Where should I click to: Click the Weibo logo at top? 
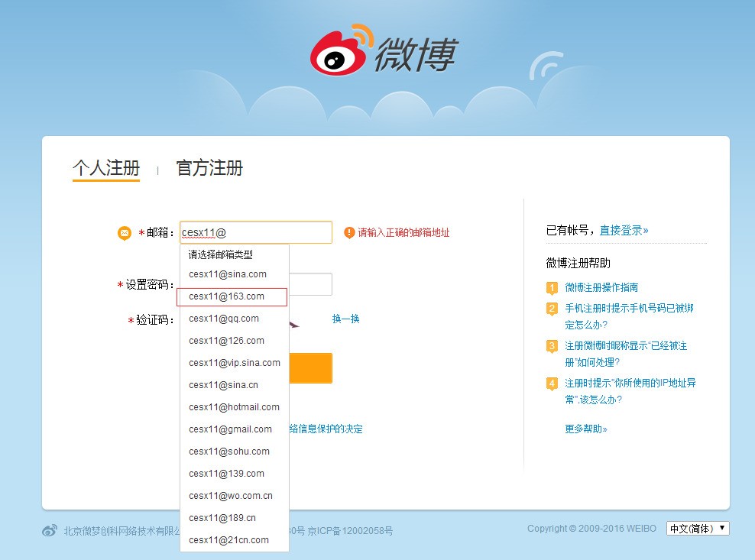tap(384, 50)
